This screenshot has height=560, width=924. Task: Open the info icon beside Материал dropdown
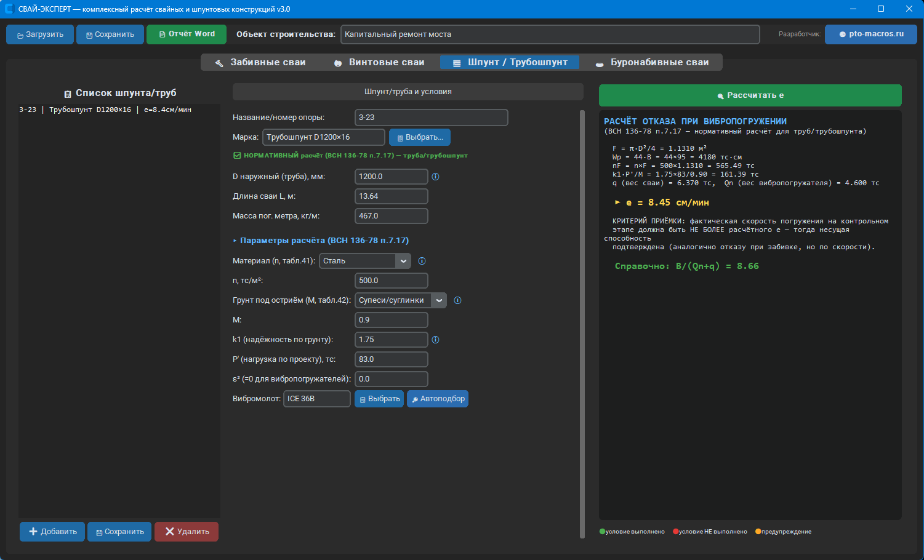[422, 261]
